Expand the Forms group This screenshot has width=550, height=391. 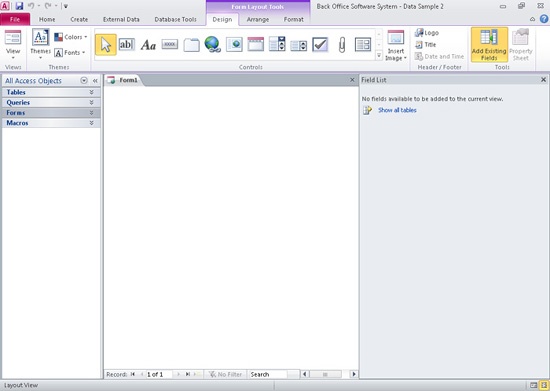click(x=51, y=113)
